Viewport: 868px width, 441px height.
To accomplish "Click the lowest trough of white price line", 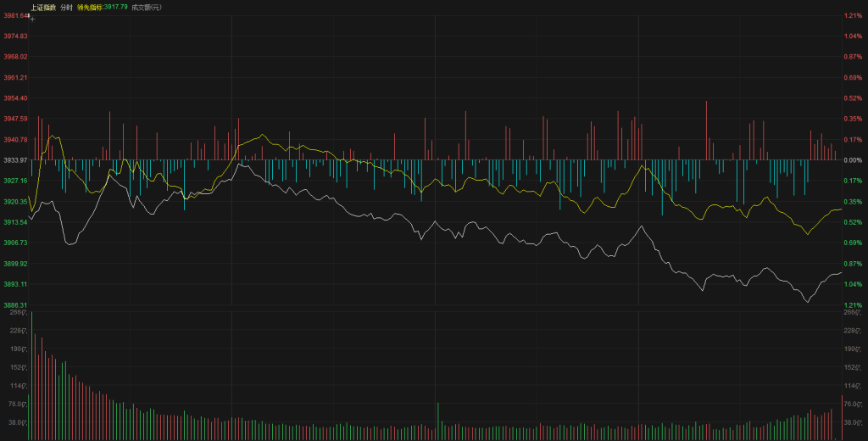I will point(806,301).
